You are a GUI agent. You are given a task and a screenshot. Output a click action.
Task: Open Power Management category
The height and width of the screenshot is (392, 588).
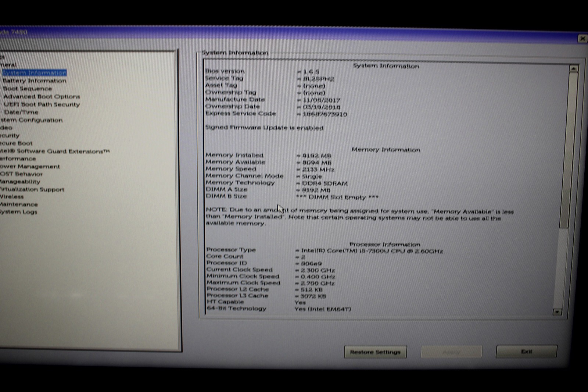click(x=30, y=167)
